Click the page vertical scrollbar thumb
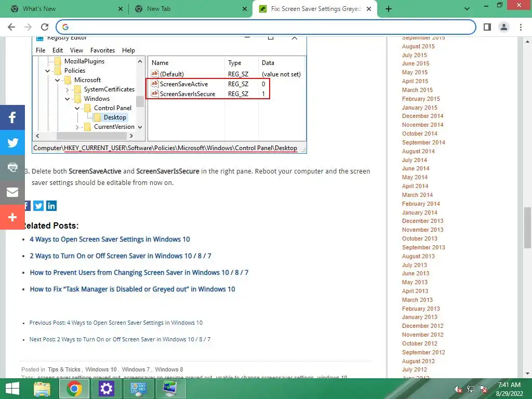Screen dimensions: 532x399 (x=527, y=228)
